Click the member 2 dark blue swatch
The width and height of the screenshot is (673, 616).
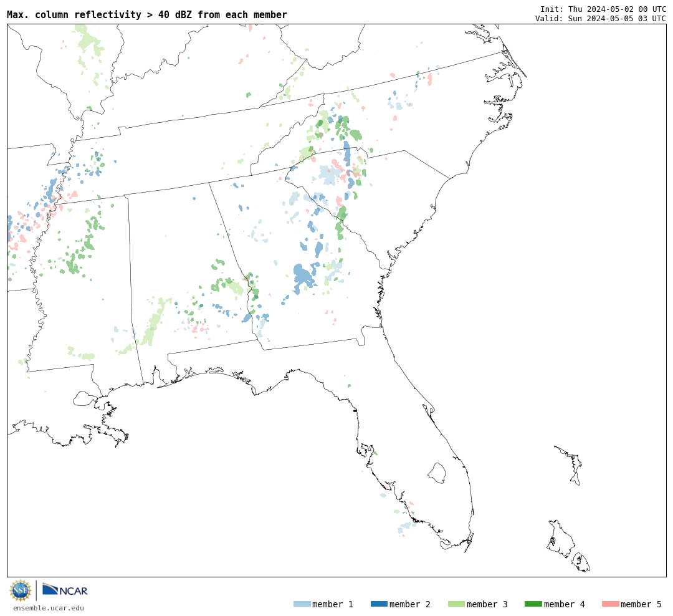[x=379, y=604]
